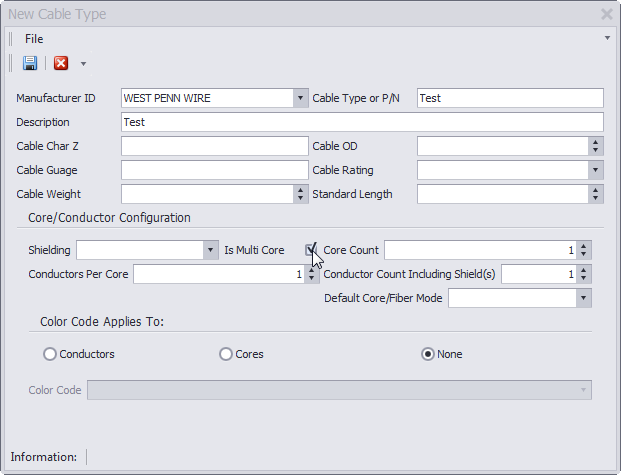Click the red X cancel icon
Image resolution: width=621 pixels, height=475 pixels.
click(61, 63)
